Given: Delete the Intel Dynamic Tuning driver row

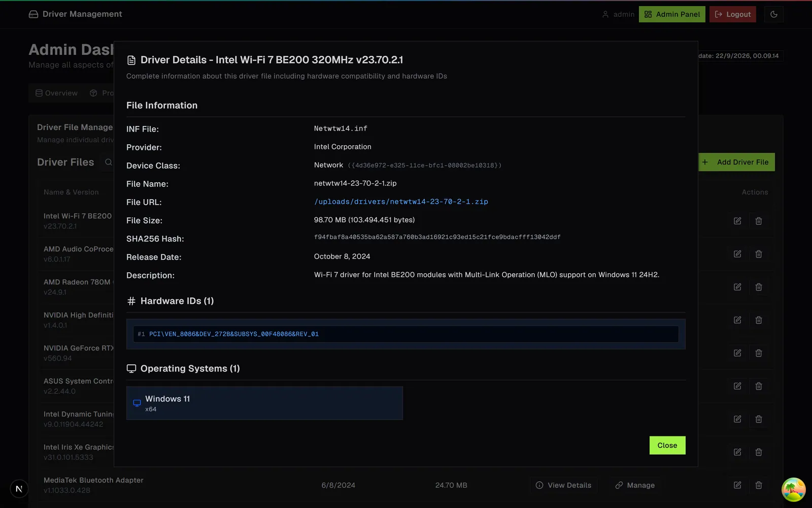Looking at the screenshot, I should click(x=759, y=419).
